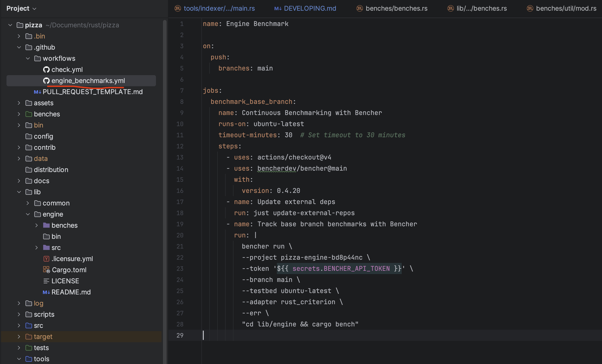
Task: Expand the tests folder
Action: (19, 348)
